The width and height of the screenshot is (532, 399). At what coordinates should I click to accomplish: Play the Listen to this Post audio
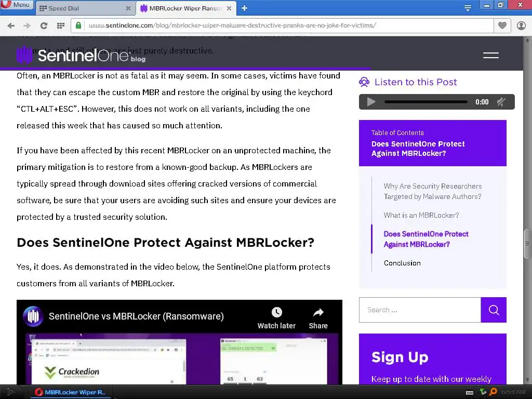pyautogui.click(x=371, y=102)
